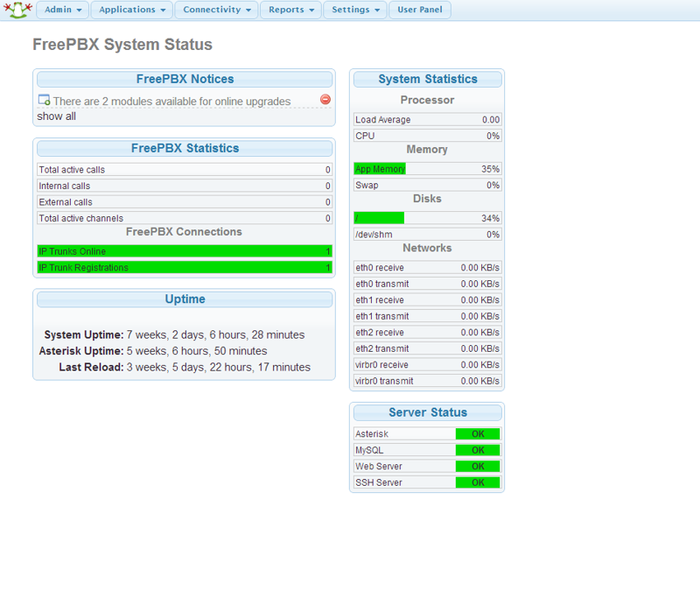The height and width of the screenshot is (605, 700).
Task: Click the System Uptime value text
Action: (x=215, y=334)
